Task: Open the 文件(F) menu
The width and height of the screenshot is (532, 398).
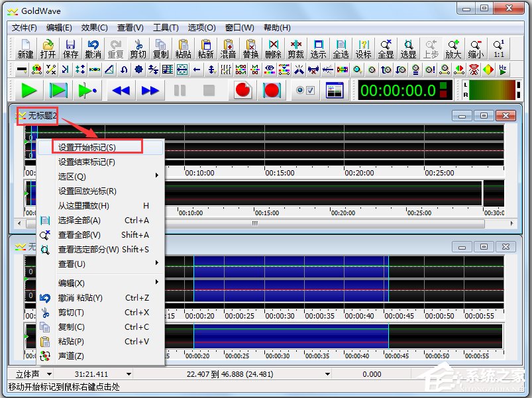Action: click(24, 27)
